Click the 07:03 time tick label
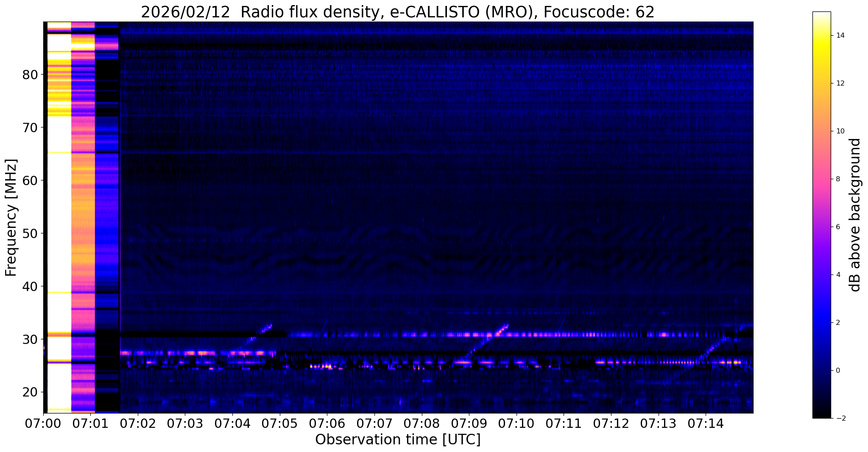The height and width of the screenshot is (452, 868). coord(185,423)
